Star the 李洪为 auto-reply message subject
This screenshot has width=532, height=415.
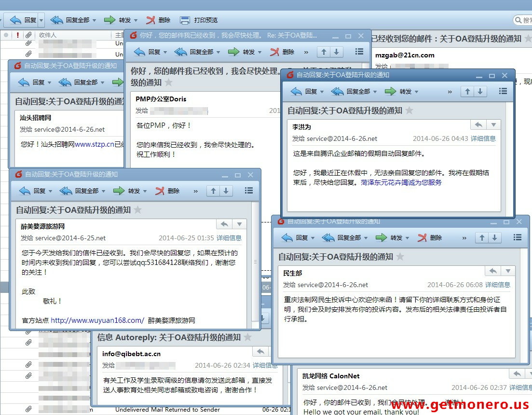click(409, 111)
